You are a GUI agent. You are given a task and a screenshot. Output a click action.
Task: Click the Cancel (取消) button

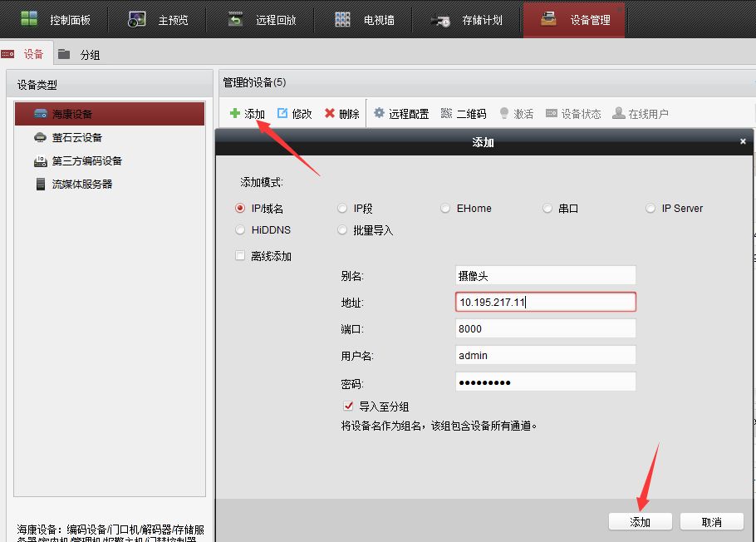711,522
